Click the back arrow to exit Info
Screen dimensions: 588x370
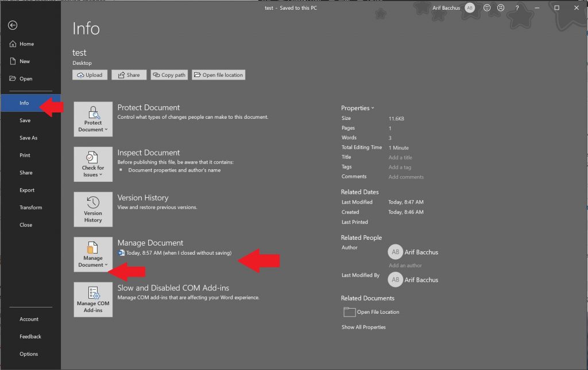pos(11,25)
